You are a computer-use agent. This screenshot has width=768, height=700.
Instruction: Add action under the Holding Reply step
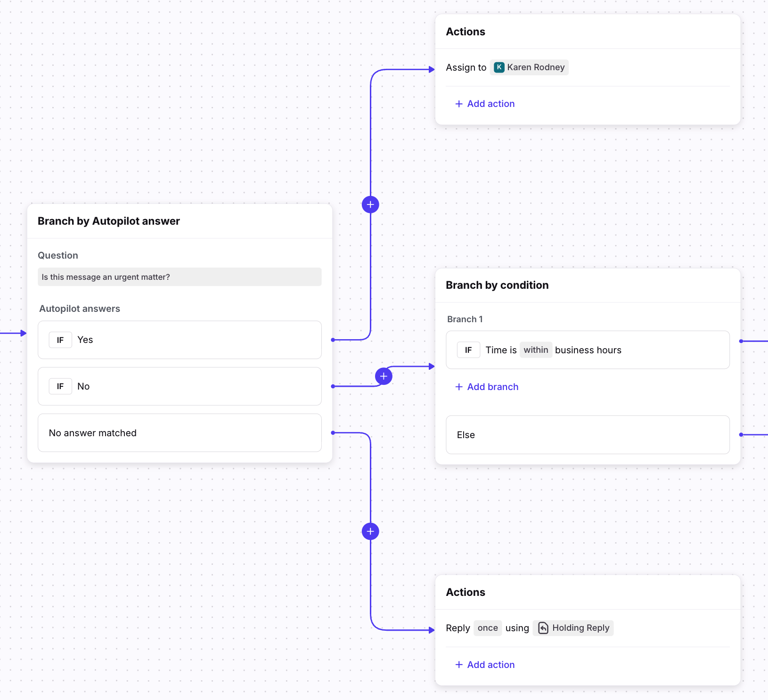tap(485, 665)
